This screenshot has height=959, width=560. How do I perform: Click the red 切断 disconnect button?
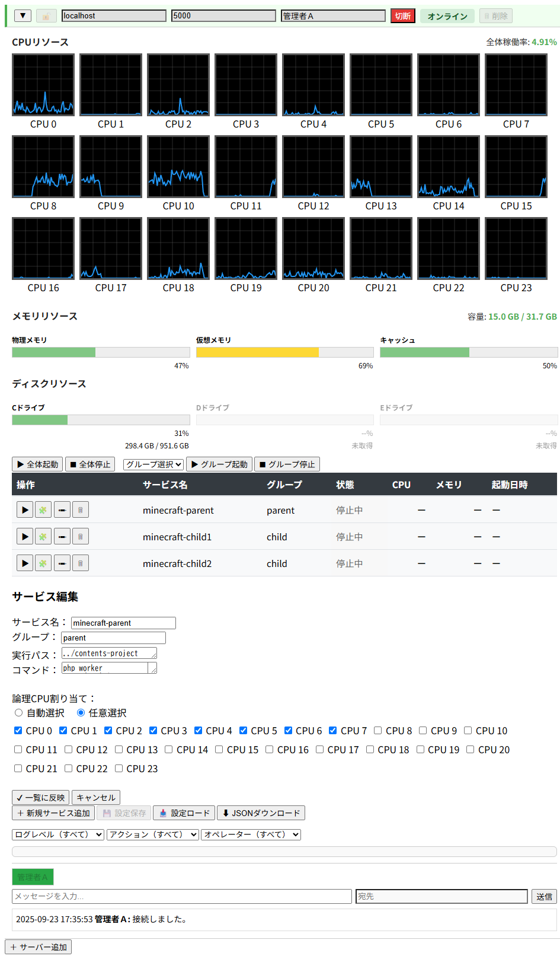coord(403,16)
